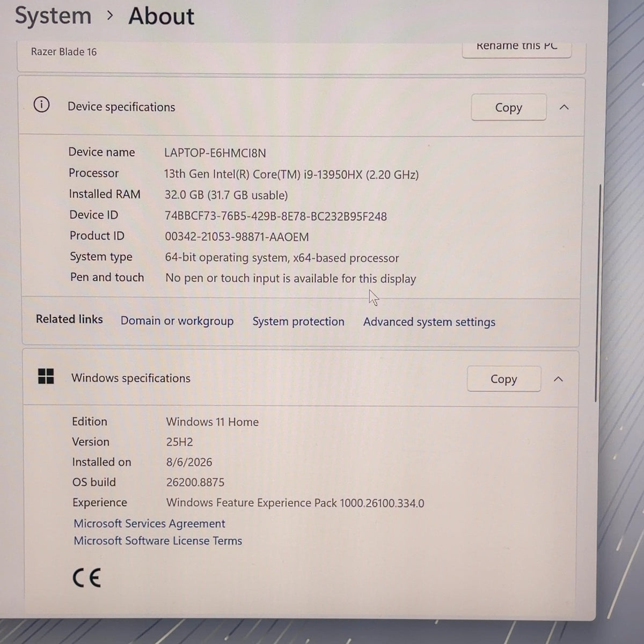The height and width of the screenshot is (644, 644).
Task: Select the processor value i9-13950HX
Action: click(x=291, y=174)
